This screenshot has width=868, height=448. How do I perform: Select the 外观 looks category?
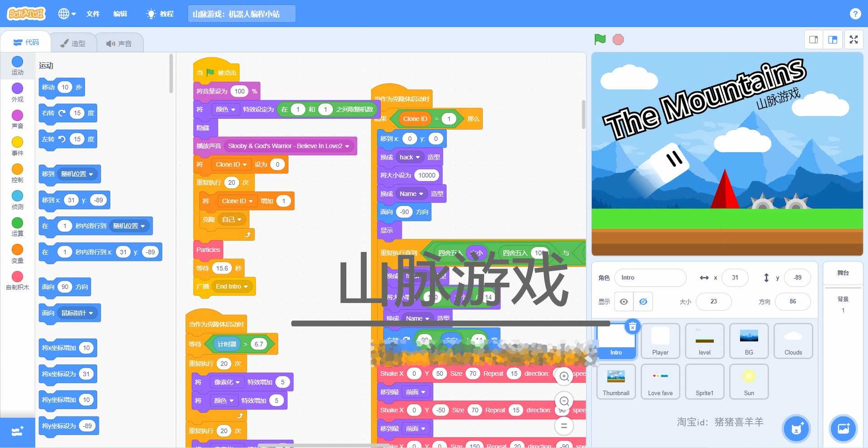coord(17,93)
